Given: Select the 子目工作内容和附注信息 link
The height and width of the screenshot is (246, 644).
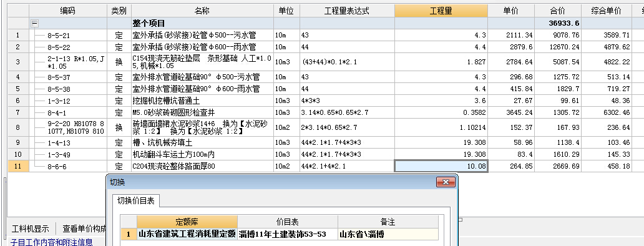Looking at the screenshot, I should 51,242.
